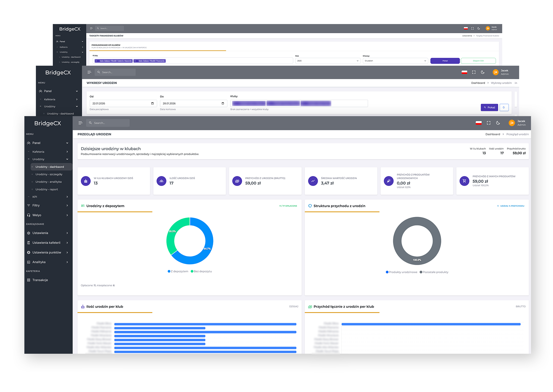Open the Filtry section icon in sidebar
Screen dimensions: 553x392
(29, 205)
